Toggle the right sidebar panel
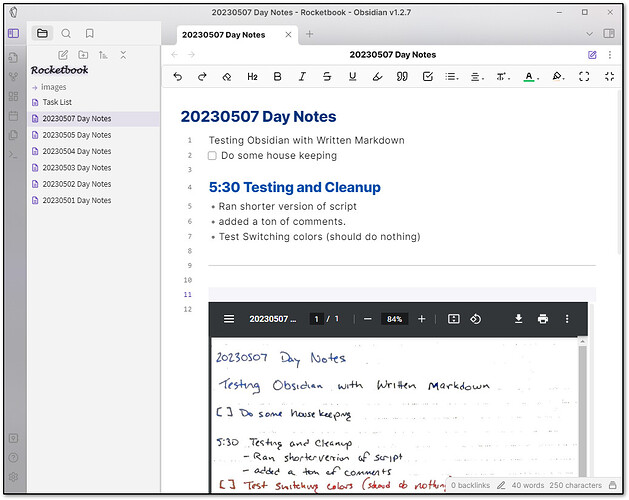The width and height of the screenshot is (629, 500). [x=609, y=33]
